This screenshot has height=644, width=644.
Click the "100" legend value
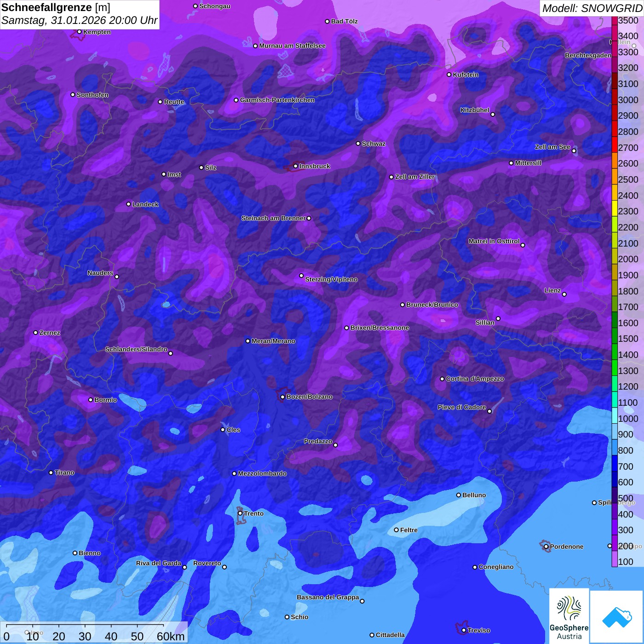[x=626, y=562]
